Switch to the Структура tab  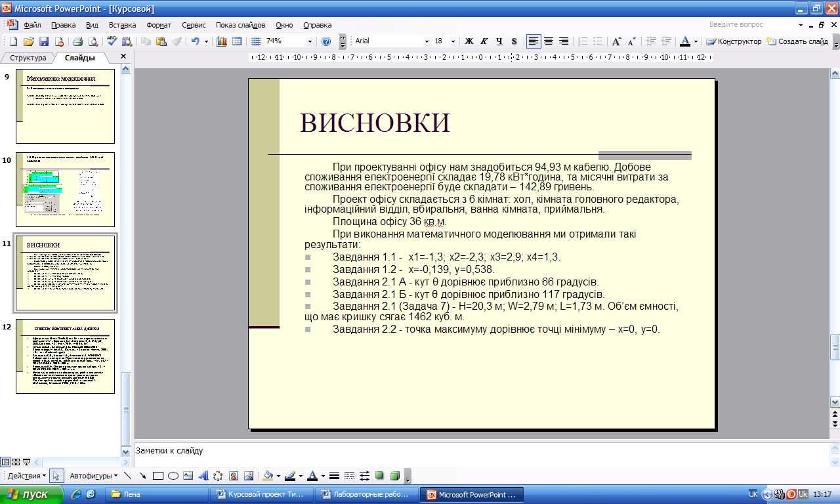click(28, 58)
